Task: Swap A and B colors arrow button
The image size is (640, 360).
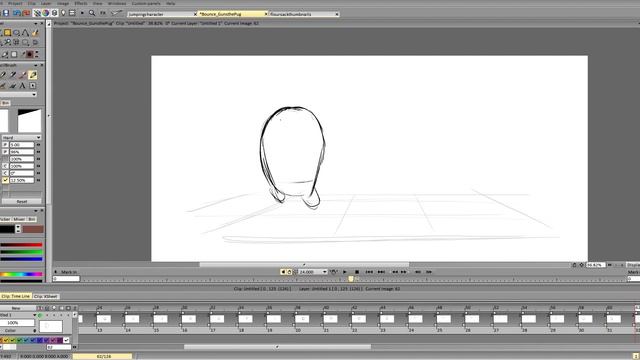Action: [x=18, y=229]
